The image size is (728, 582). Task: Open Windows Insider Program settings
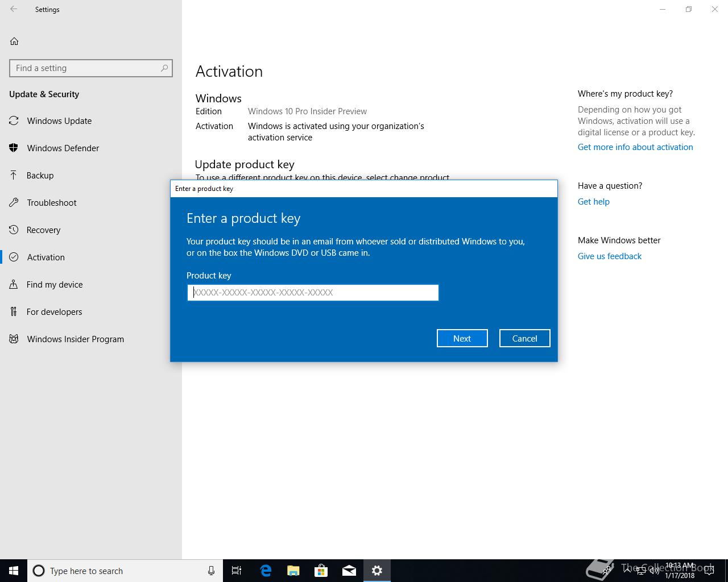pyautogui.click(x=91, y=339)
